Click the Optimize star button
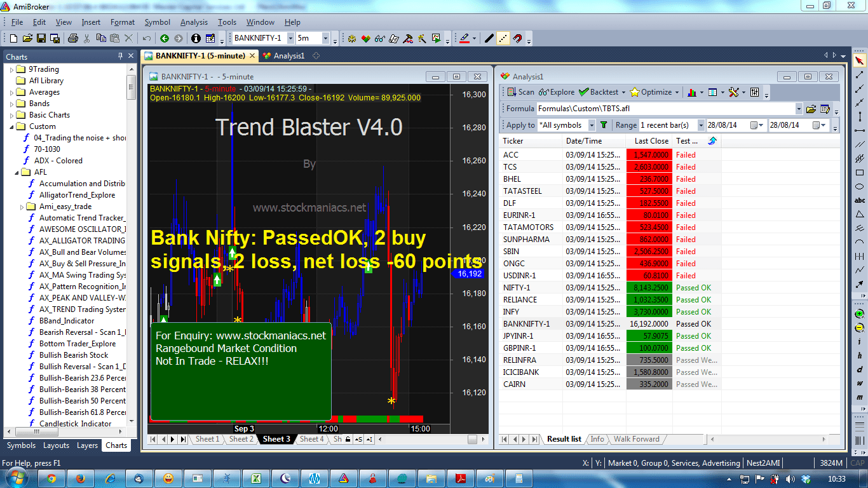 click(651, 92)
